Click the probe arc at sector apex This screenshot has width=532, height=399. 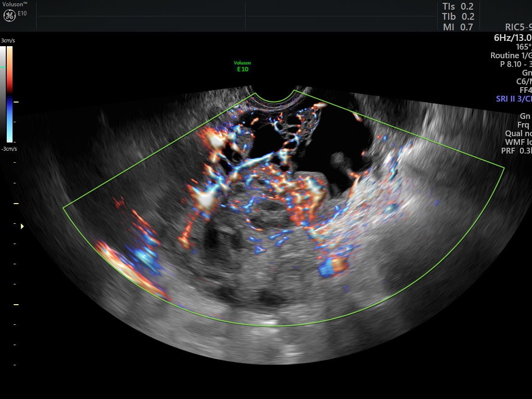point(274,98)
